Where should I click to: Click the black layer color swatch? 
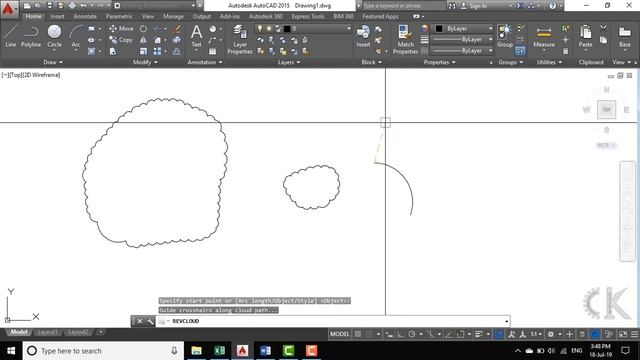pos(287,29)
